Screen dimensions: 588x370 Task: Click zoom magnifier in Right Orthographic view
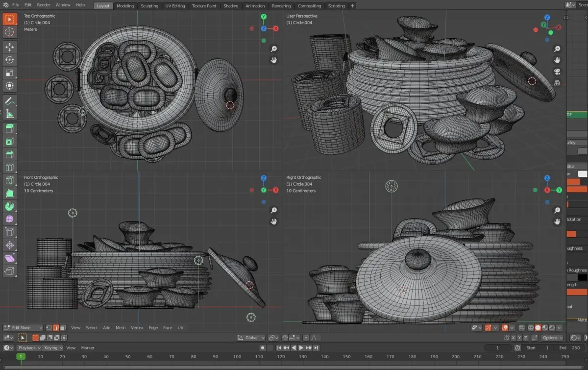[x=557, y=210]
